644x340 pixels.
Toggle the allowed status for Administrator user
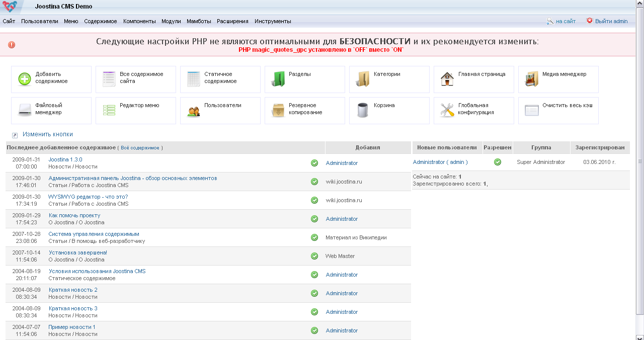[498, 162]
